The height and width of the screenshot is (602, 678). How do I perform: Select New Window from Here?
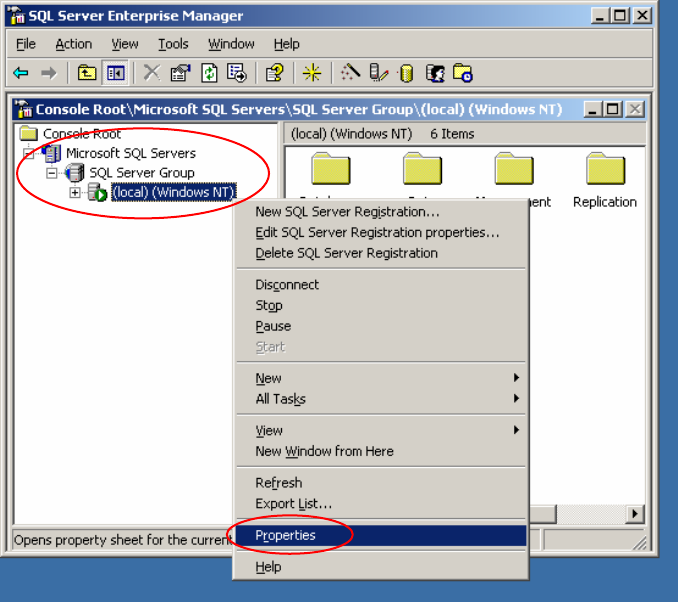(381, 451)
